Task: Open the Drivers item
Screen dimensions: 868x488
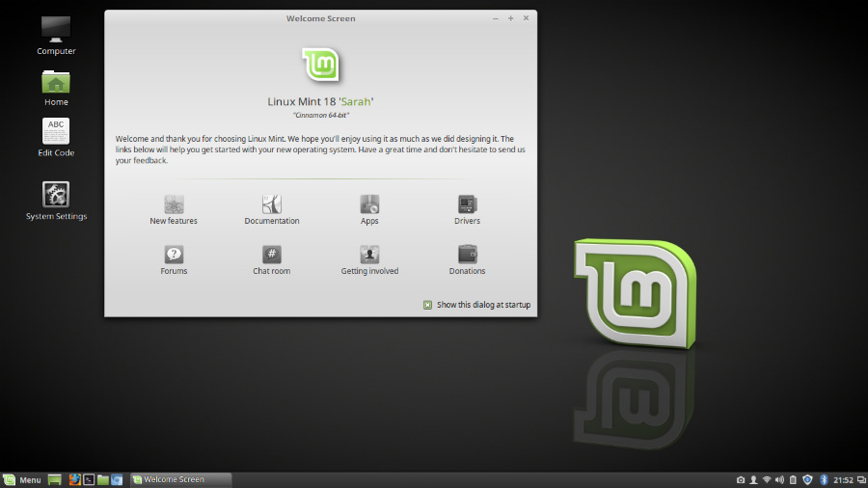Action: 467,209
